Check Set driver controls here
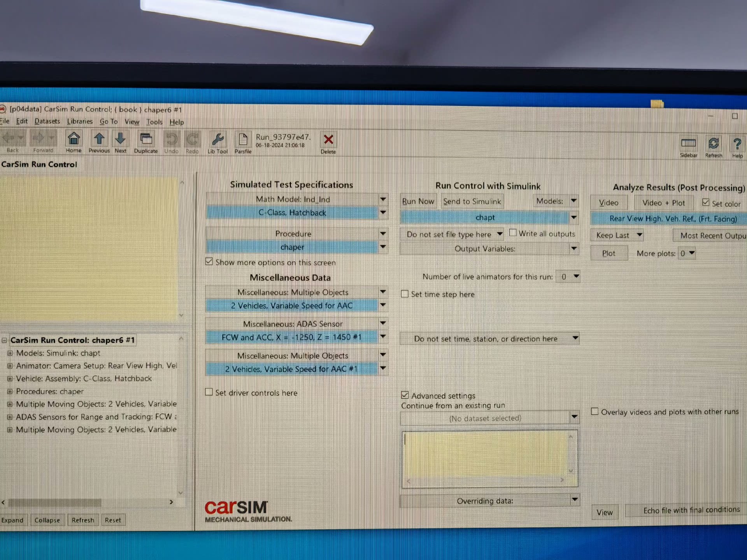This screenshot has height=560, width=747. point(209,392)
